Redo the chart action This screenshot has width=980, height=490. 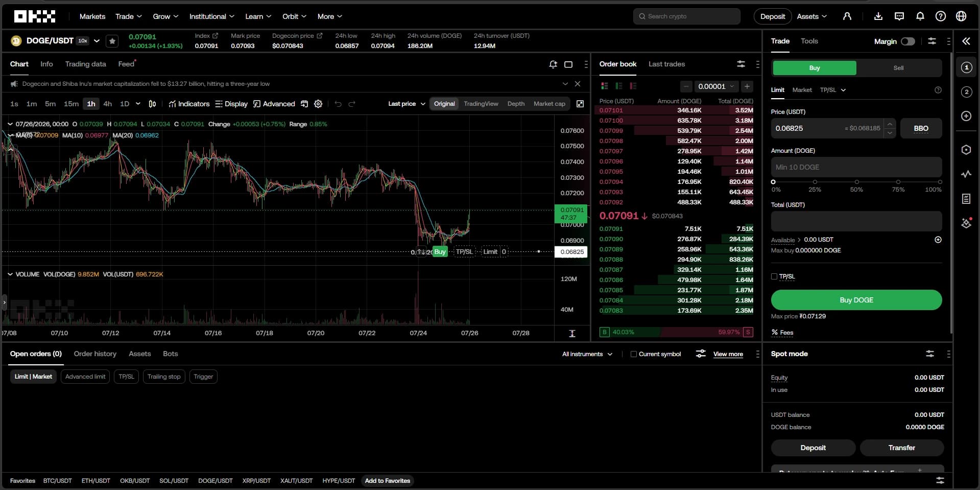tap(352, 104)
